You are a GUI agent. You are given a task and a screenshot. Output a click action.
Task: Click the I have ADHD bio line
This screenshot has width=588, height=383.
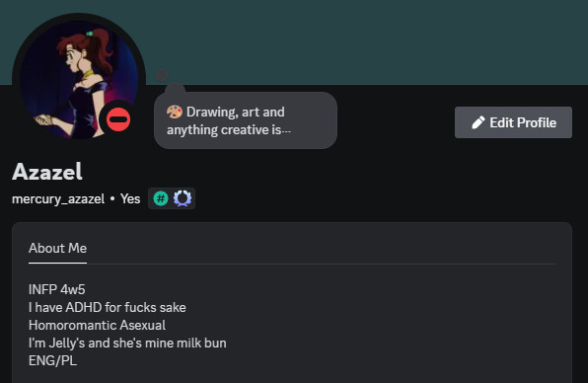108,308
